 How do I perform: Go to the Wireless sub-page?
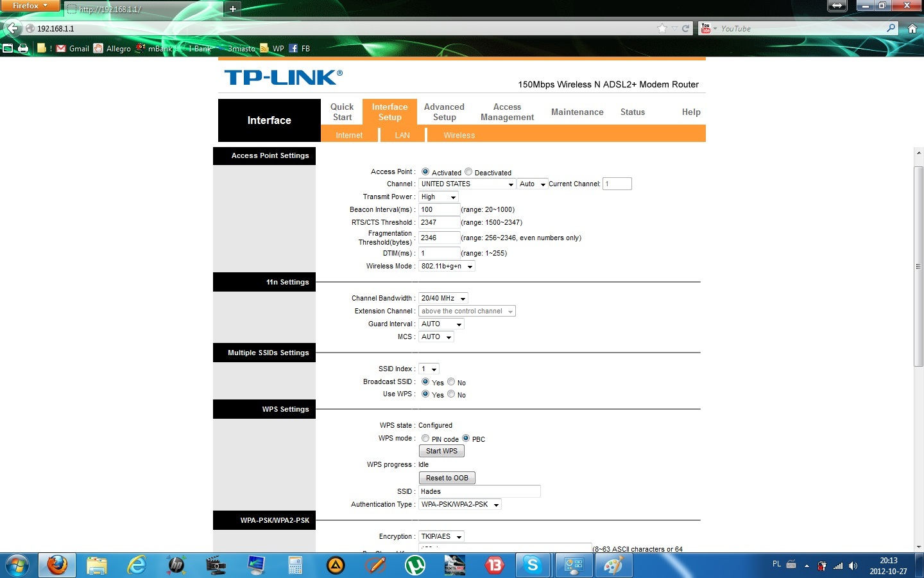(459, 135)
